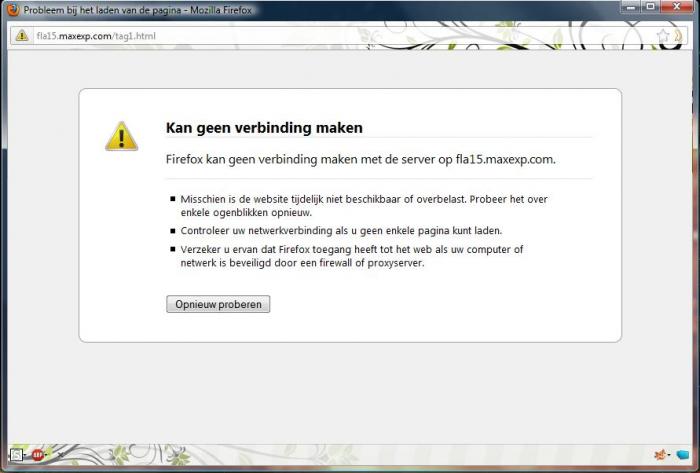Image resolution: width=700 pixels, height=473 pixels.
Task: Open dropdown arrow next to fox add-on icon
Action: pyautogui.click(x=669, y=455)
